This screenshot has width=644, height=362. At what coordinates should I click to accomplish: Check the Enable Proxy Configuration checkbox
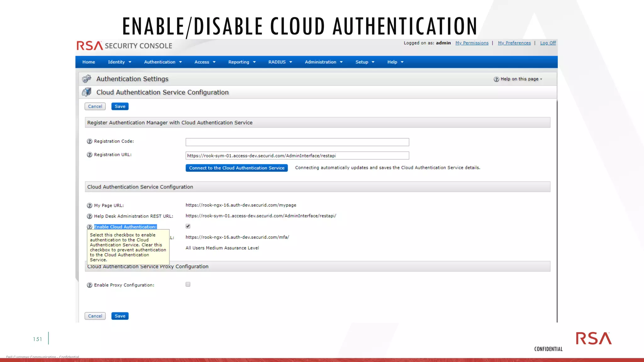click(188, 284)
